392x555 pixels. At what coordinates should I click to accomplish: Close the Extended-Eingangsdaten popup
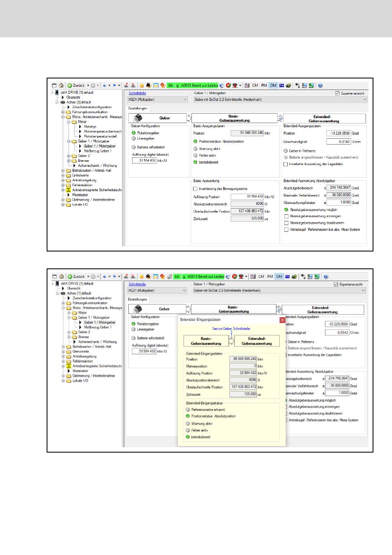282,320
